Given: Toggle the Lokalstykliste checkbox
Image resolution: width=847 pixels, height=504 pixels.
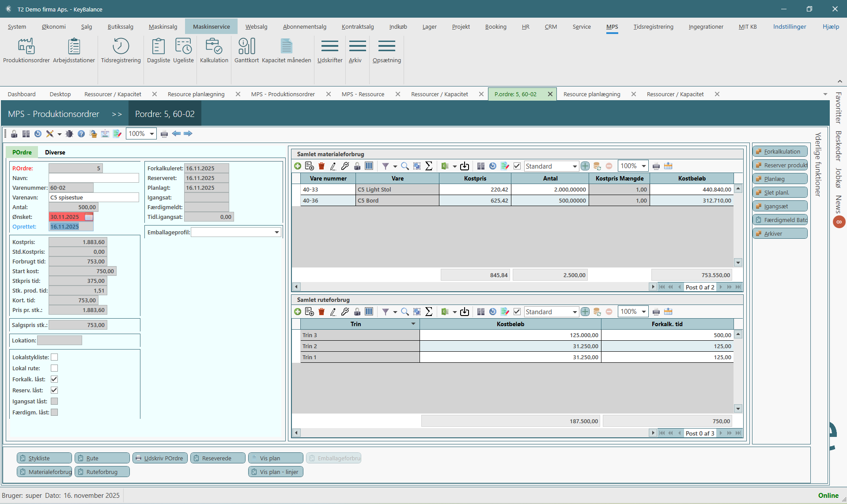Looking at the screenshot, I should (54, 357).
